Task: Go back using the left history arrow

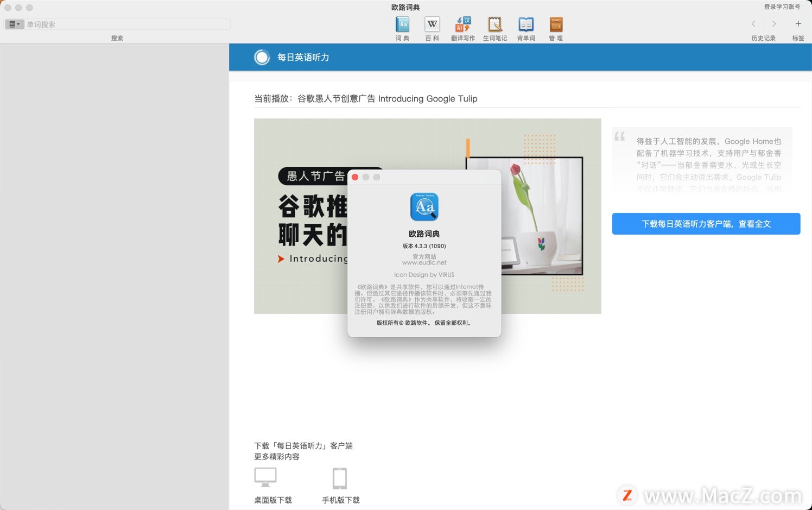Action: click(x=753, y=24)
